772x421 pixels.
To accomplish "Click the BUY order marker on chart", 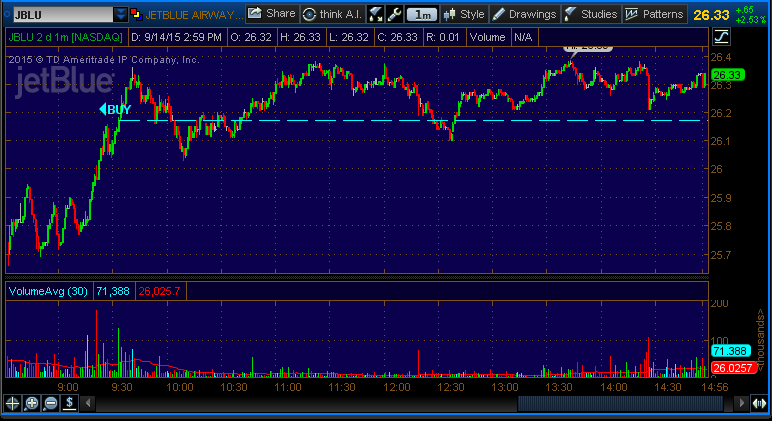I will pyautogui.click(x=115, y=109).
